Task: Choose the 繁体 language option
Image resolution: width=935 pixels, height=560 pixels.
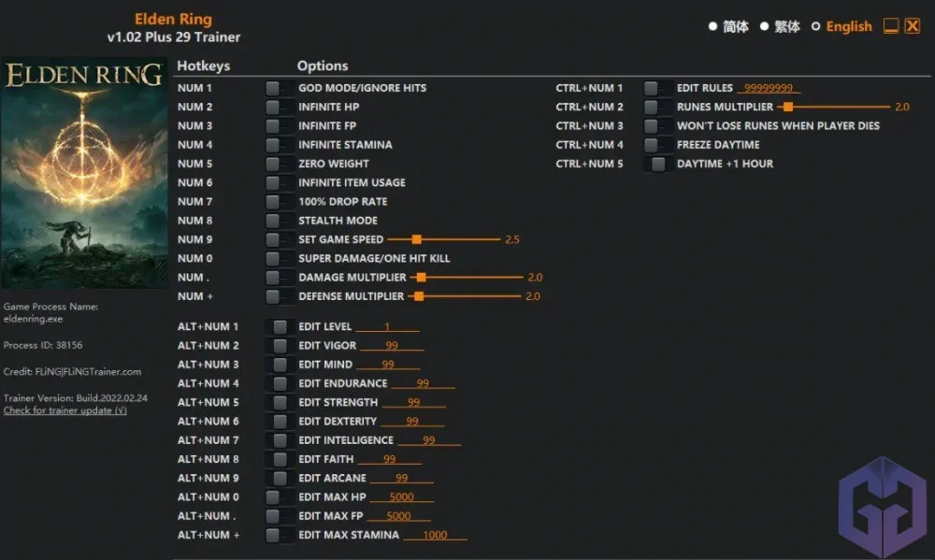Action: click(764, 27)
